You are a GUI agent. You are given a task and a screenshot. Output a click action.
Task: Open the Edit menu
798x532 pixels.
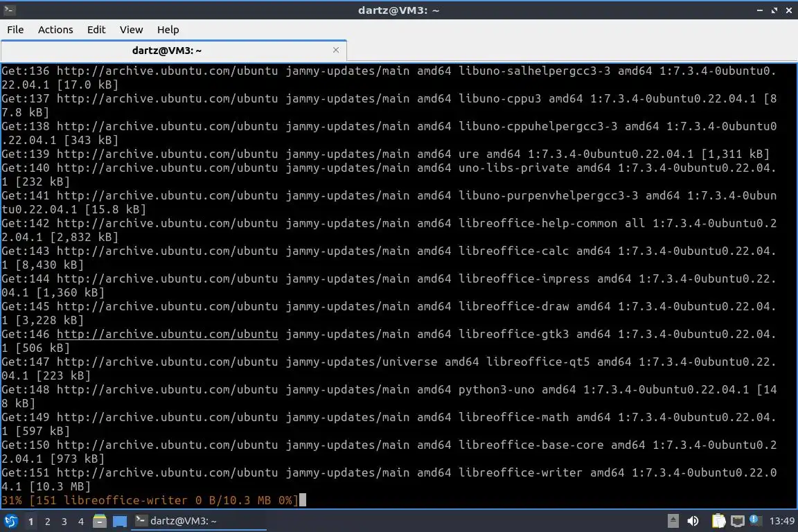click(96, 30)
